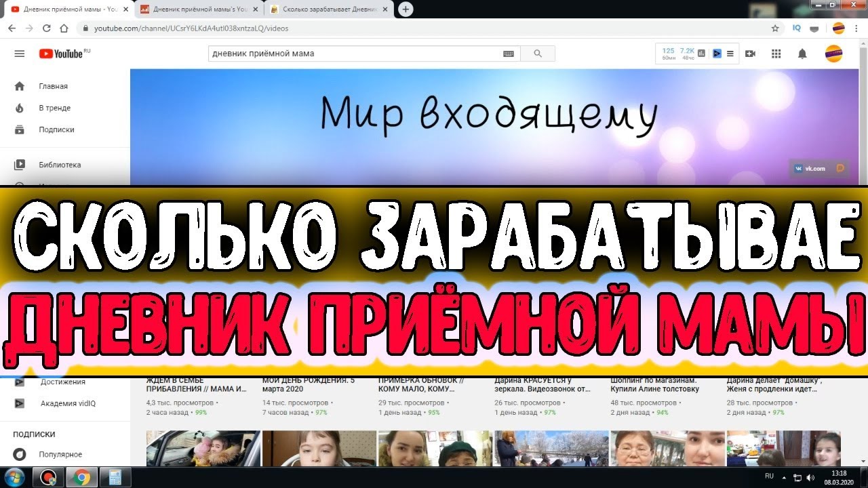Open a new browser tab
Viewport: 868px width, 488px height.
(406, 9)
